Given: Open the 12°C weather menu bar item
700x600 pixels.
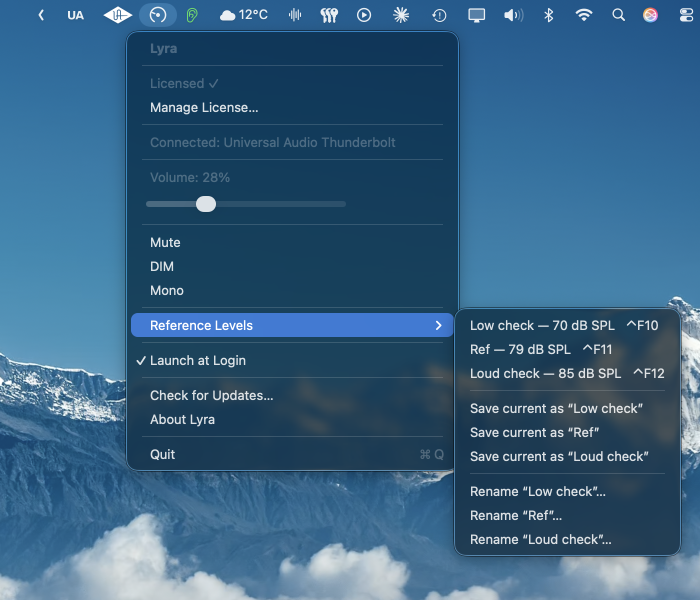Looking at the screenshot, I should tap(244, 15).
